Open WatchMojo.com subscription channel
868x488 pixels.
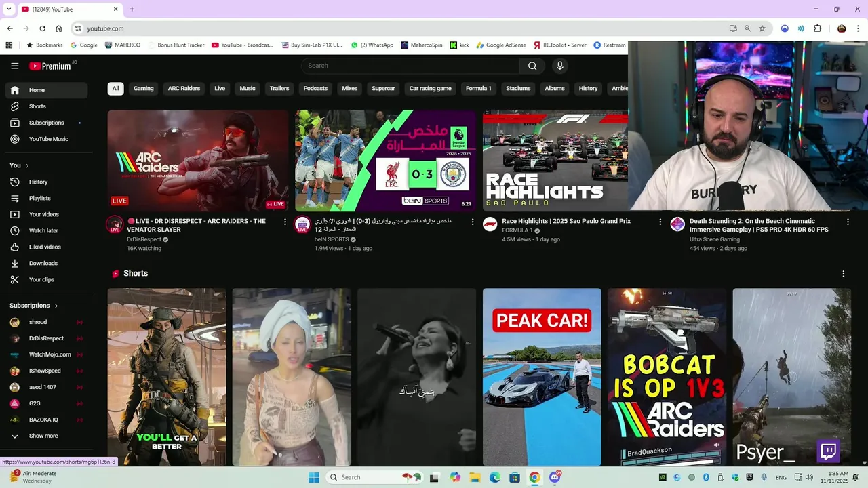coord(46,354)
